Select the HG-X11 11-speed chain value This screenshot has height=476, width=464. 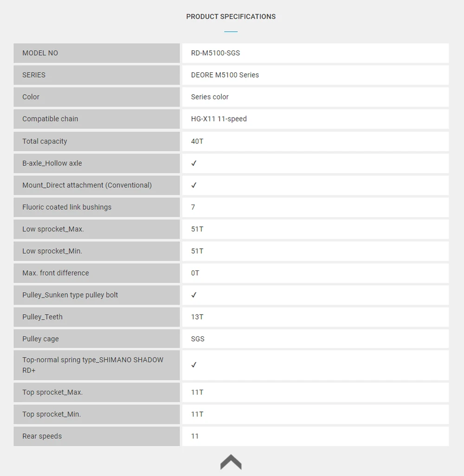click(x=219, y=119)
